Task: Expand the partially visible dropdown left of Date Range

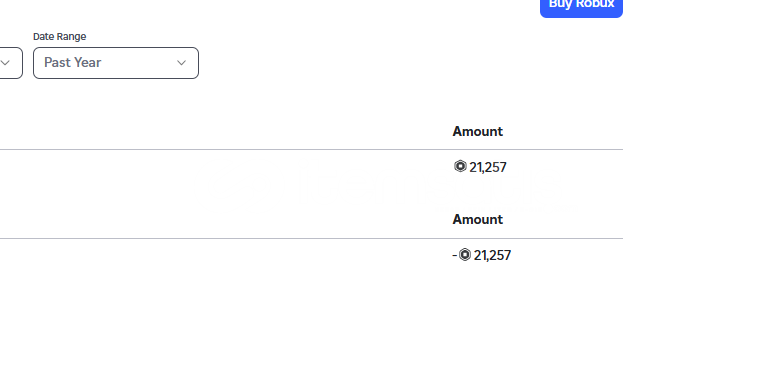Action: [11, 63]
